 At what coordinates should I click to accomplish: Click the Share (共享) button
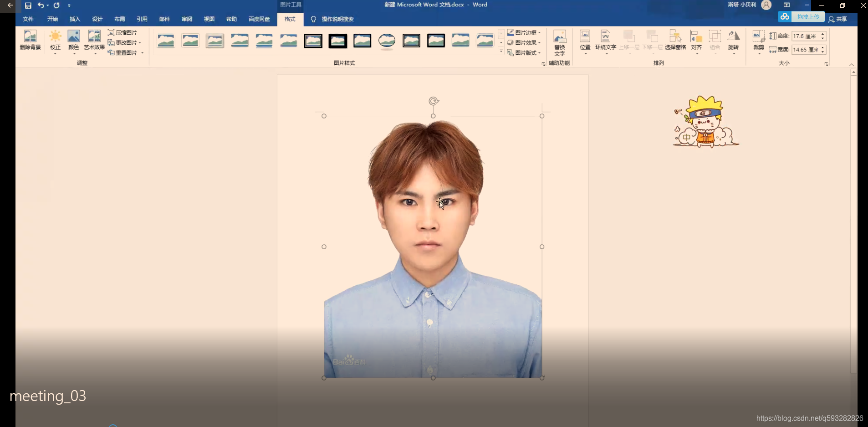coord(837,19)
